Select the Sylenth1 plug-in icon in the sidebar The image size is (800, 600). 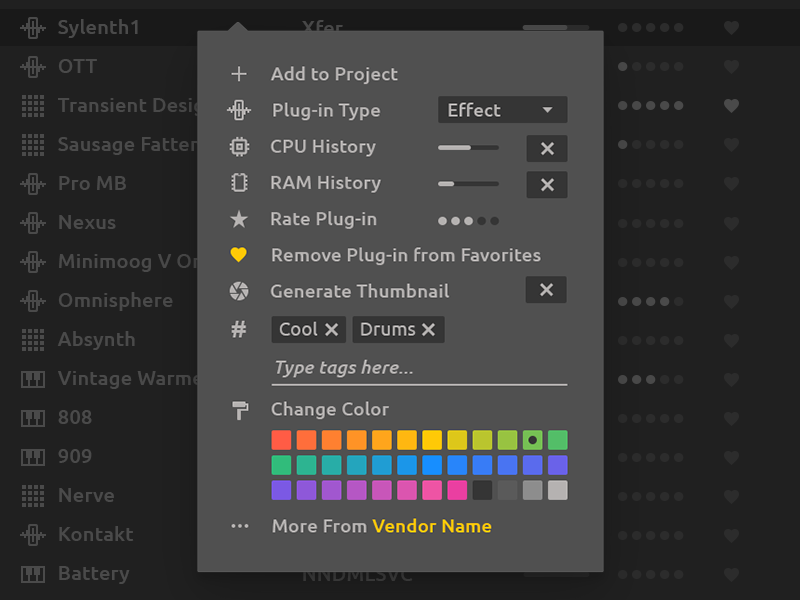(31, 27)
